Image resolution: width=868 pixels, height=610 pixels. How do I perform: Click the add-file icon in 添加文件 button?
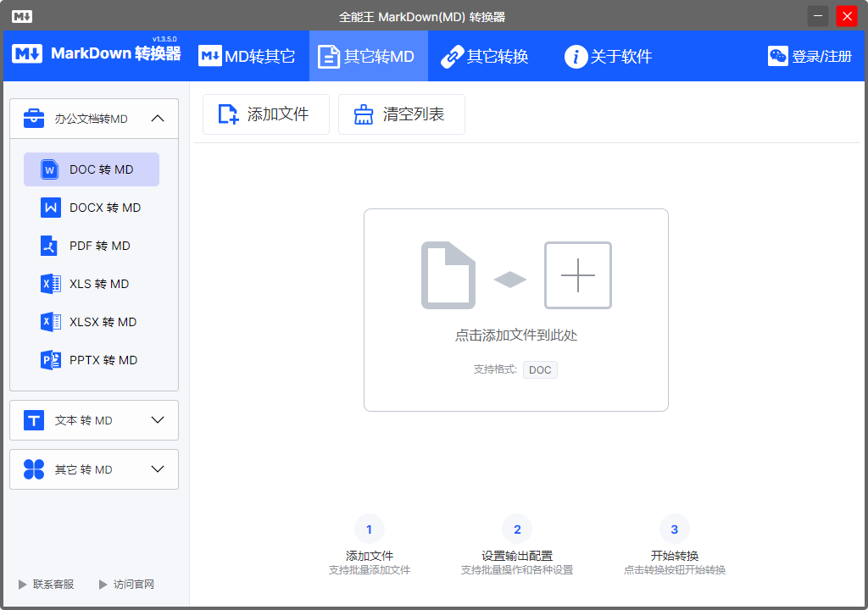coord(228,114)
